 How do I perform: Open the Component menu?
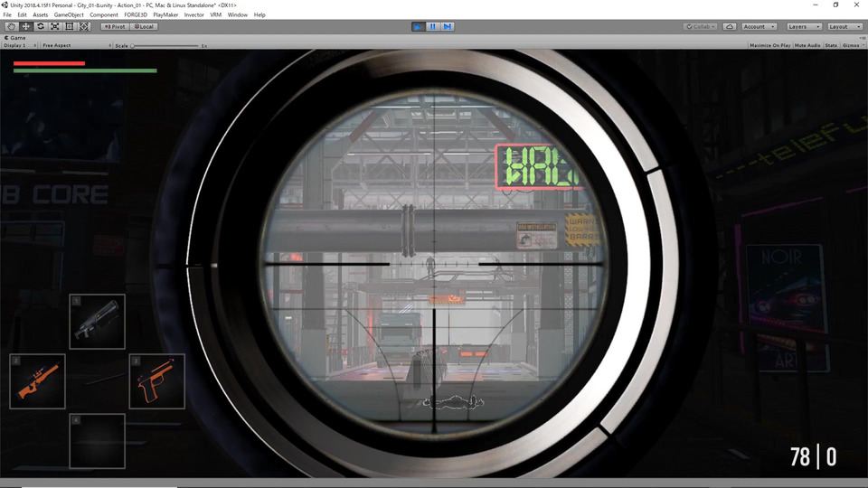103,15
